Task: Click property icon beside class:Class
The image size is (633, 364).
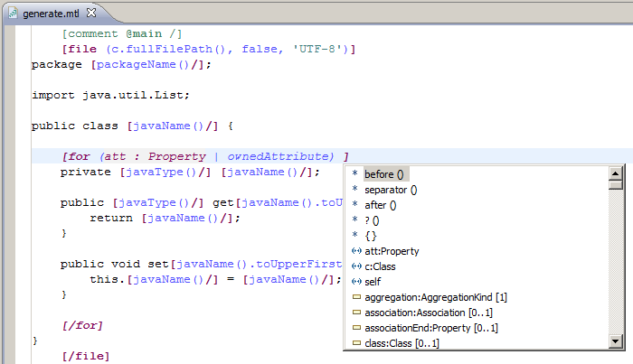Action: [x=356, y=342]
